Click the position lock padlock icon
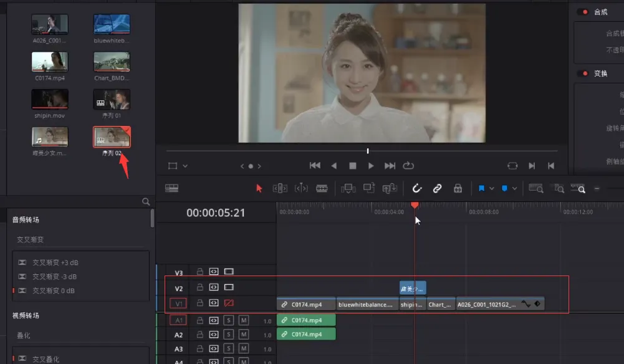 coord(458,188)
